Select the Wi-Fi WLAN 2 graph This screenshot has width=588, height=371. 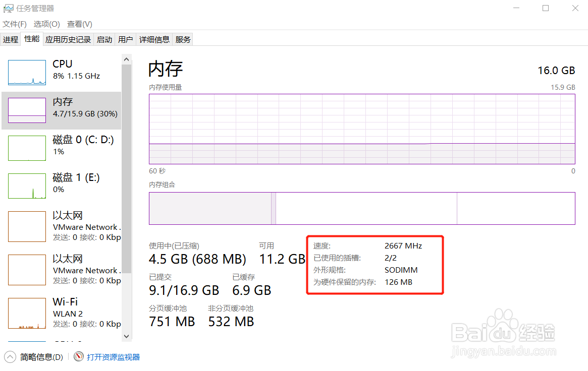(27, 313)
